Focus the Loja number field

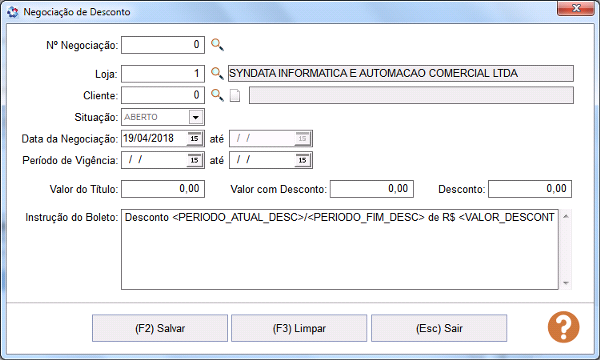[x=163, y=73]
